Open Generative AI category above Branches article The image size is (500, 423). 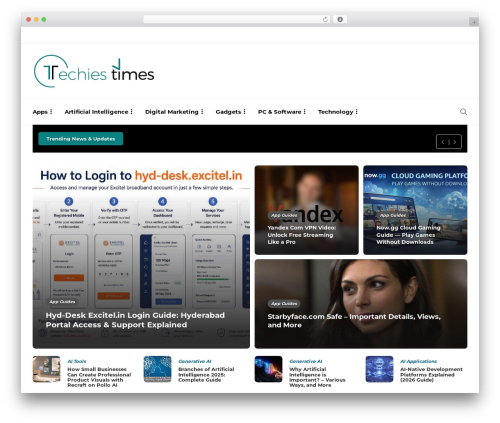pos(195,361)
